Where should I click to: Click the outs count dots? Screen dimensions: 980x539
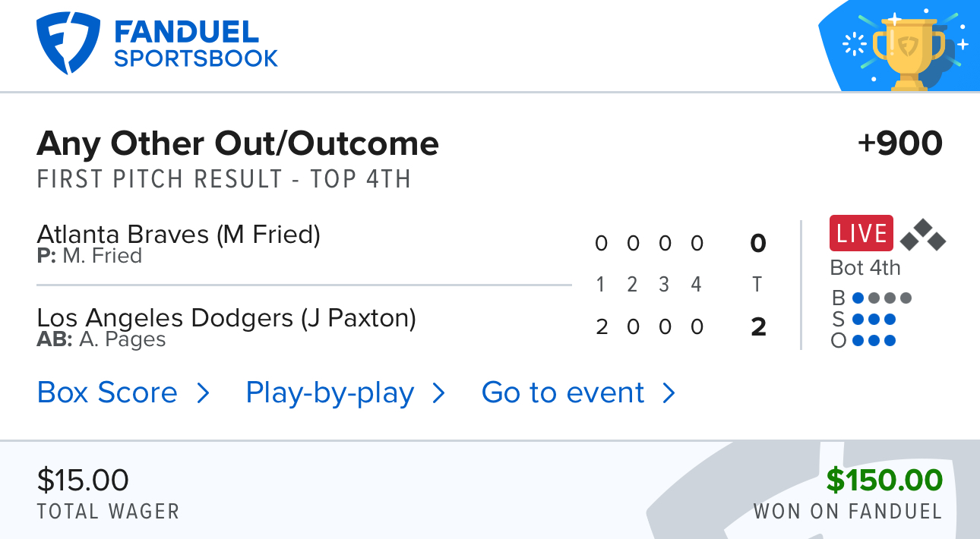tap(874, 341)
